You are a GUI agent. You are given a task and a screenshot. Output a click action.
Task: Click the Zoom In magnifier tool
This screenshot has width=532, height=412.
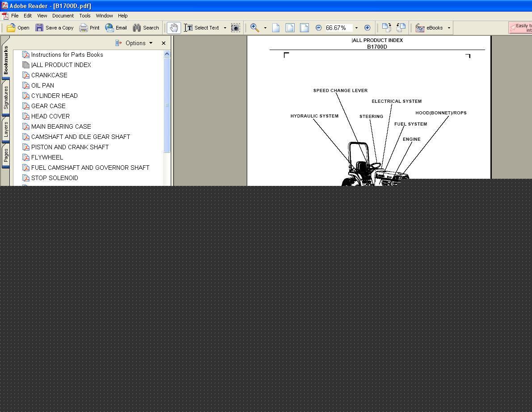(x=255, y=28)
